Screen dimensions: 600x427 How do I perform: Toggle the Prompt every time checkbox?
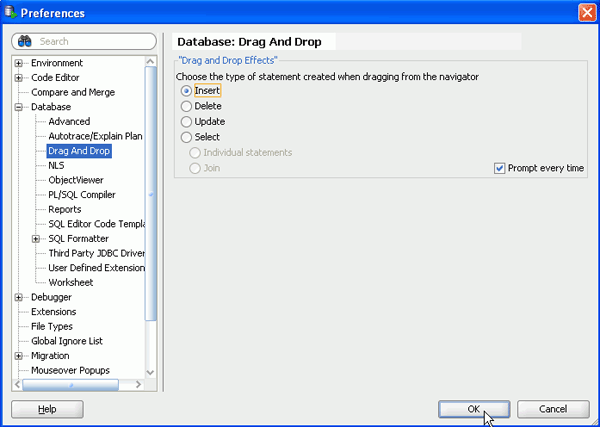[x=499, y=168]
